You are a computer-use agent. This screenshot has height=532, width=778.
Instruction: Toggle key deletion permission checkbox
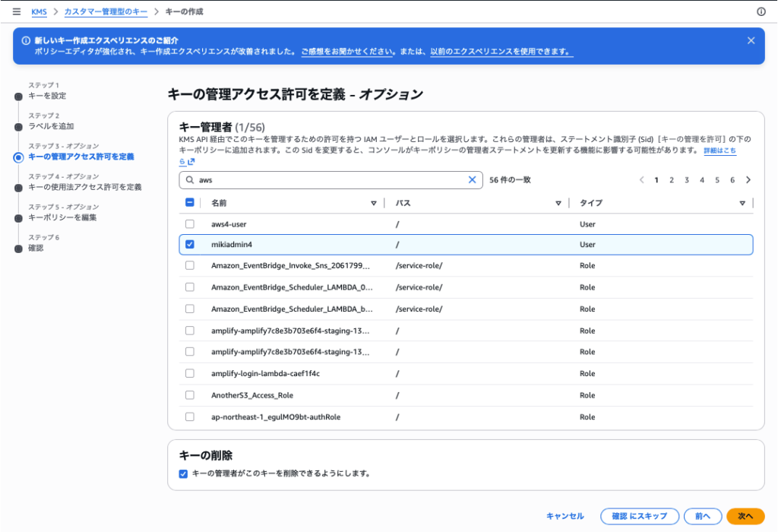pos(183,473)
